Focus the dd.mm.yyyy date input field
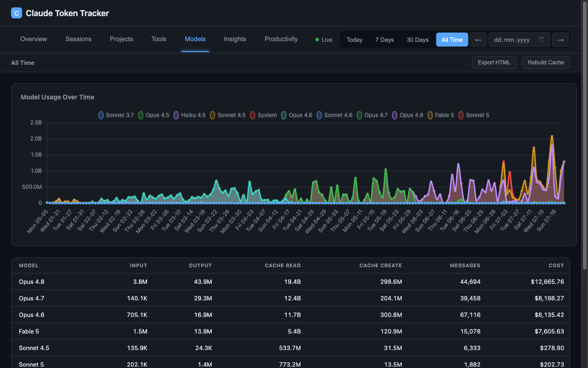Image resolution: width=588 pixels, height=368 pixels. (x=519, y=40)
